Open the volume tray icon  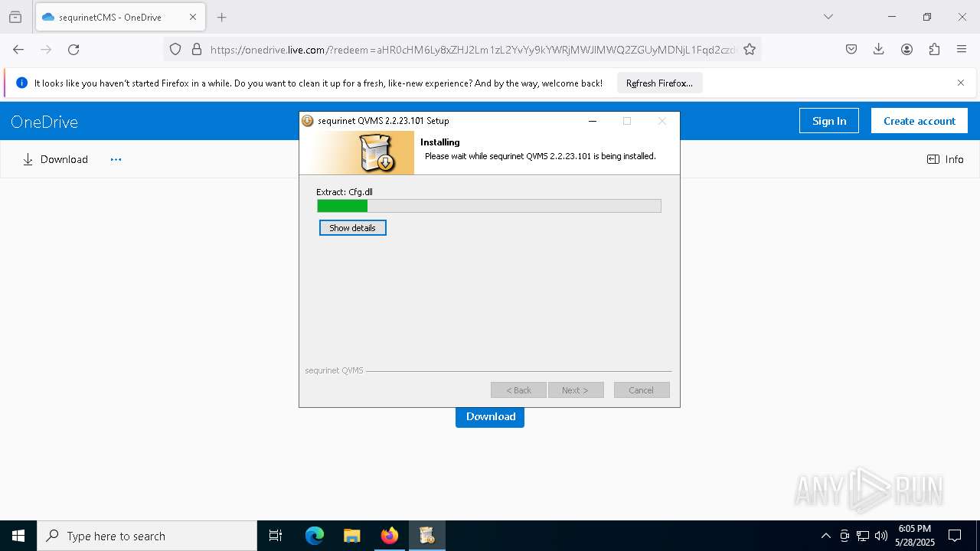pyautogui.click(x=881, y=536)
